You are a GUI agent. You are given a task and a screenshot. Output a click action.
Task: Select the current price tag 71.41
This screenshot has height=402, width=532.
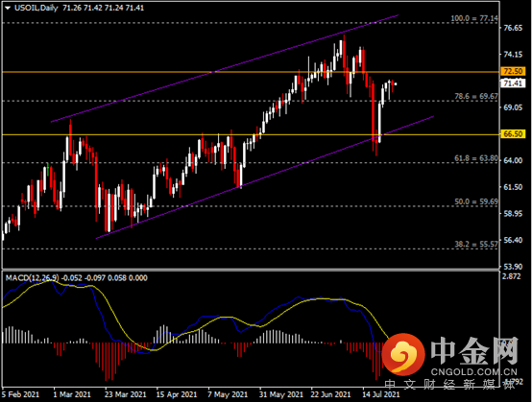click(x=513, y=83)
